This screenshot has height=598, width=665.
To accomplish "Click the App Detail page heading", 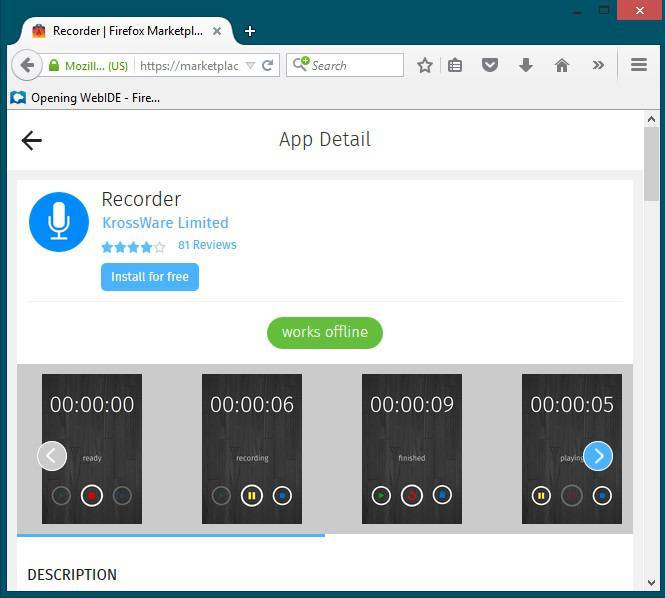I will tap(325, 140).
